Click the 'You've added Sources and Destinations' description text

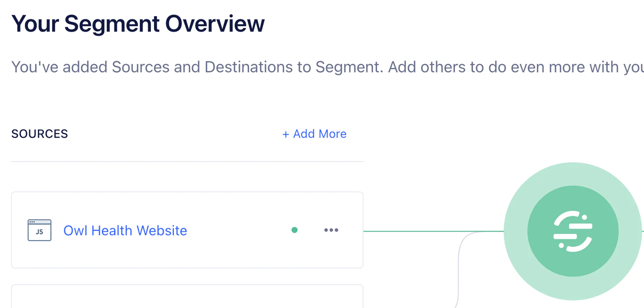pos(328,67)
